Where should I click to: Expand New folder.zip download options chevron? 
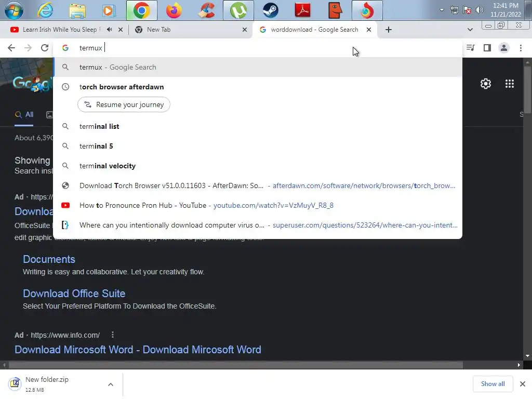(111, 384)
